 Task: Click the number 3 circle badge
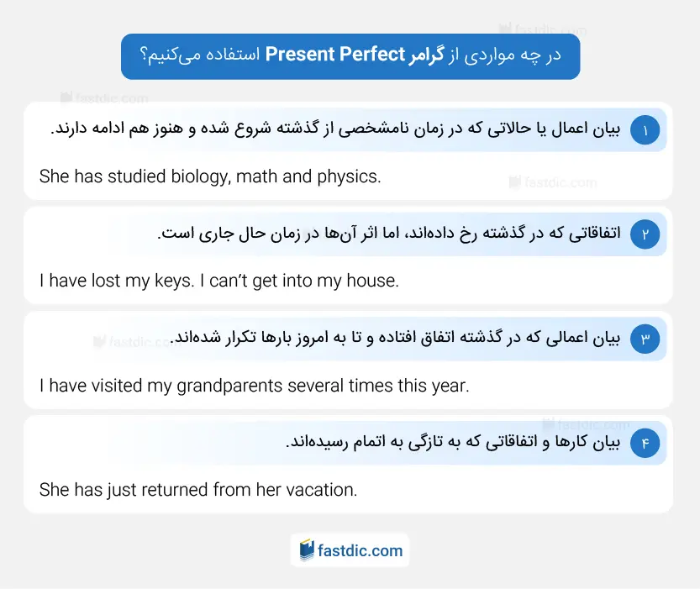click(645, 339)
